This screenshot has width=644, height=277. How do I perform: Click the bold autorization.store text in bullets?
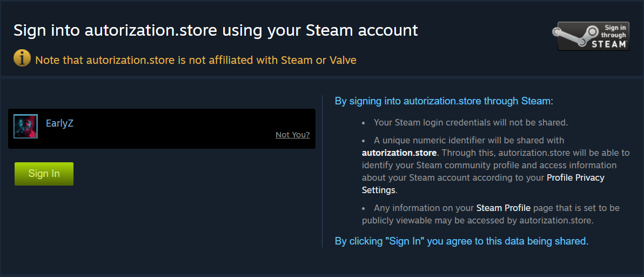tap(399, 153)
